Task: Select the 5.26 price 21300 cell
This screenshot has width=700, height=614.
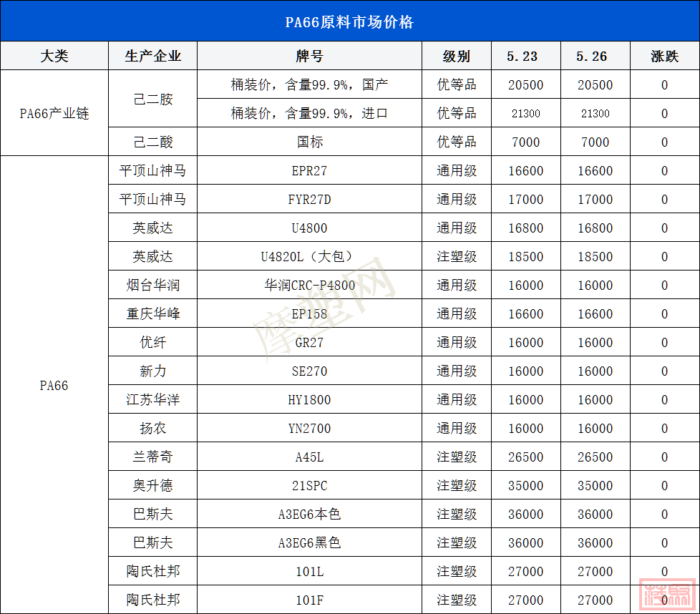Action: tap(595, 113)
